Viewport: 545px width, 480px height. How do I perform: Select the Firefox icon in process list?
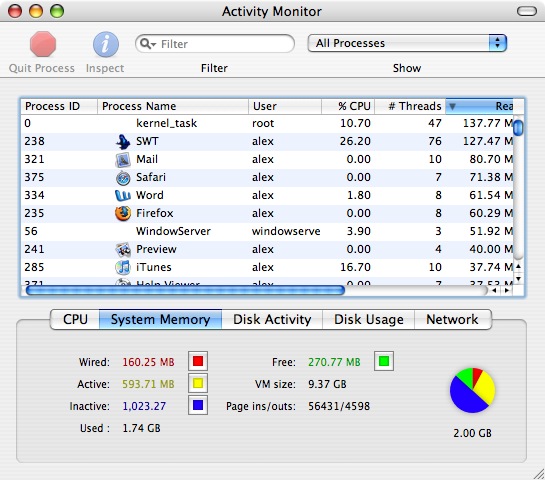pos(123,213)
